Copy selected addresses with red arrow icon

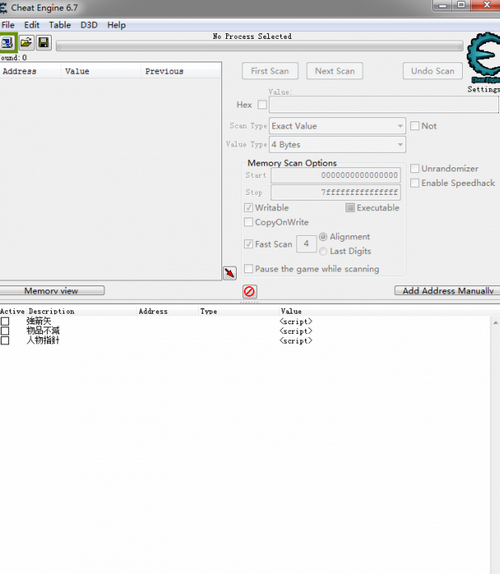[230, 273]
